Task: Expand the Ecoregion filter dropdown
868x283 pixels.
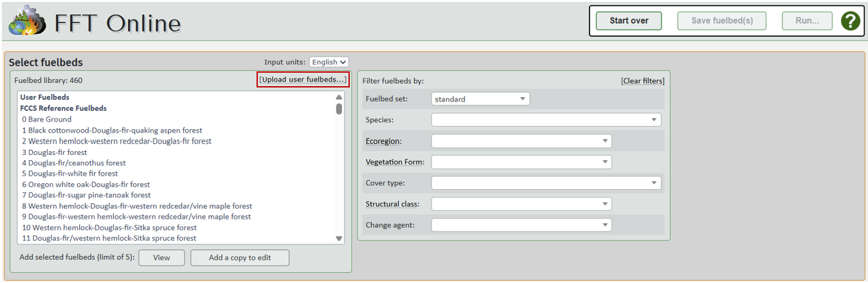Action: pos(521,141)
